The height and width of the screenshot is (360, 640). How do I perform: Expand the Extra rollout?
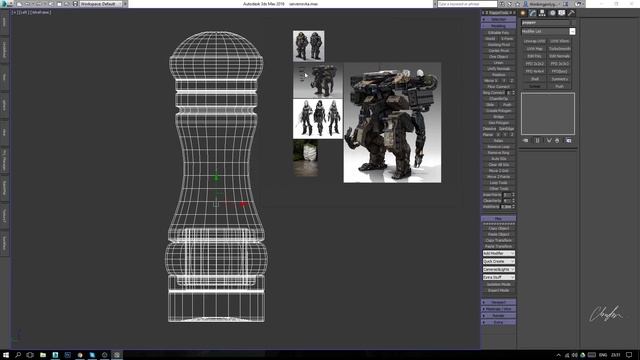(498, 322)
